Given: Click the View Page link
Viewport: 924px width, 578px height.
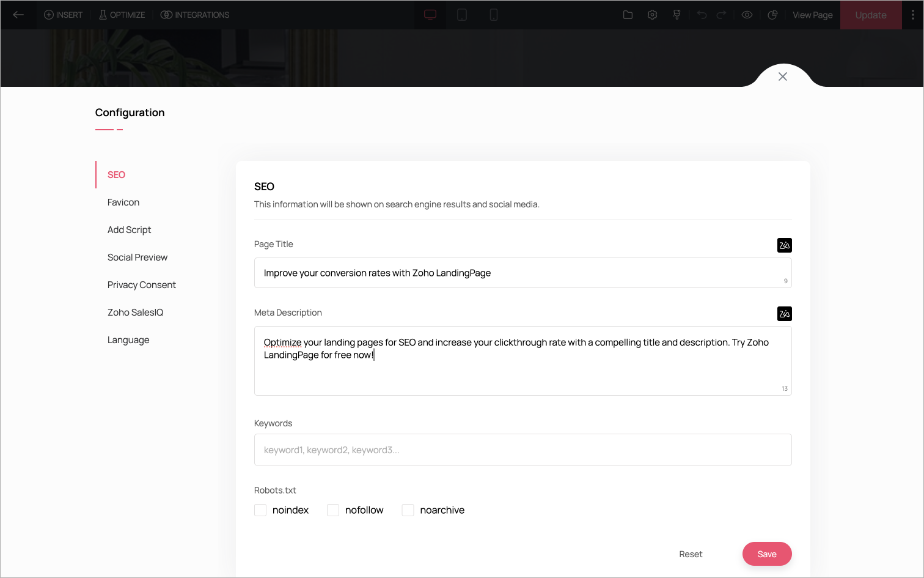Looking at the screenshot, I should tap(813, 15).
